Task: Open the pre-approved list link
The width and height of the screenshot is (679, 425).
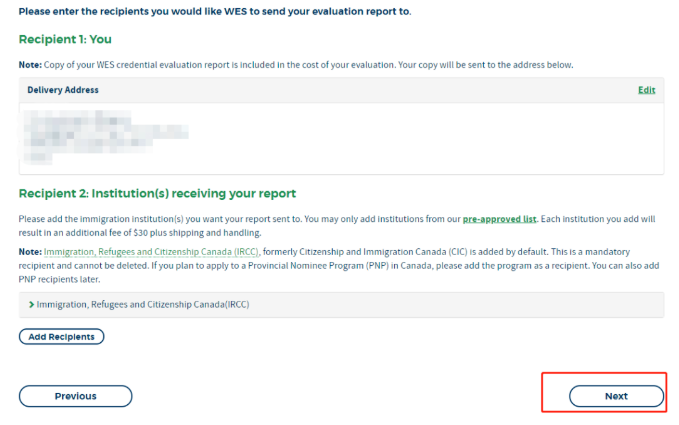Action: 500,218
